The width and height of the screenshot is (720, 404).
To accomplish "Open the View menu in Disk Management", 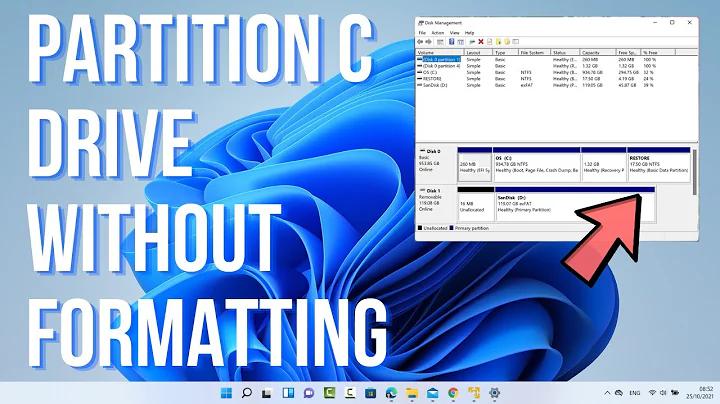I will pyautogui.click(x=454, y=33).
